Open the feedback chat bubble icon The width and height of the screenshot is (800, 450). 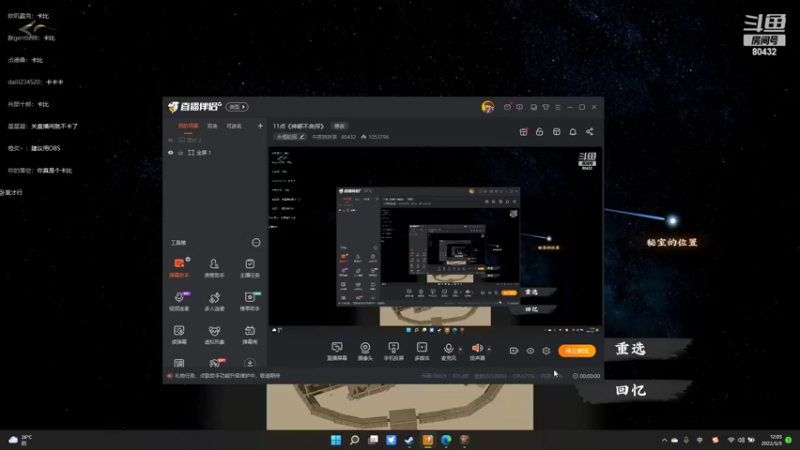point(519,107)
